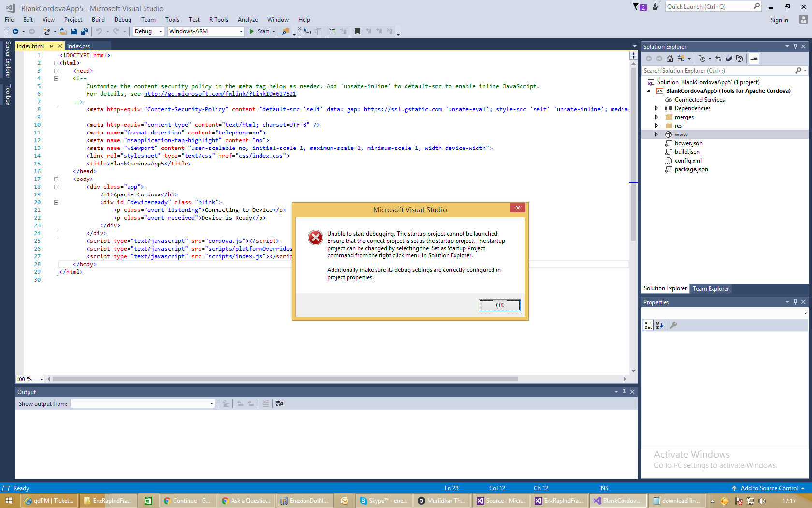
Task: Click the Windows Start button on taskbar
Action: click(9, 501)
